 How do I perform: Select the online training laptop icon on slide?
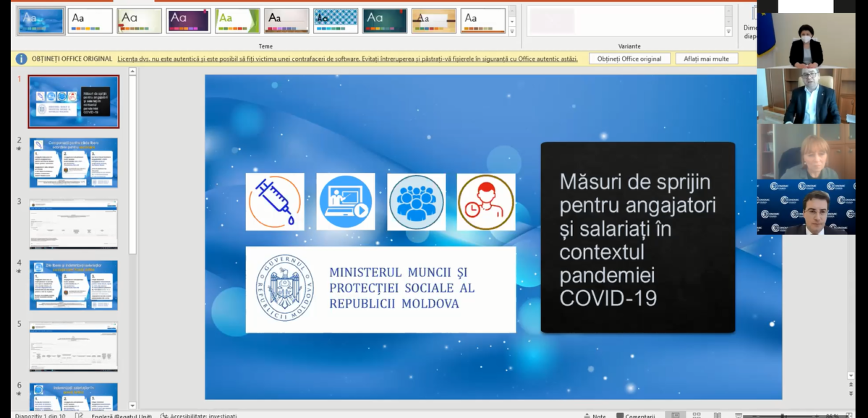pos(346,202)
